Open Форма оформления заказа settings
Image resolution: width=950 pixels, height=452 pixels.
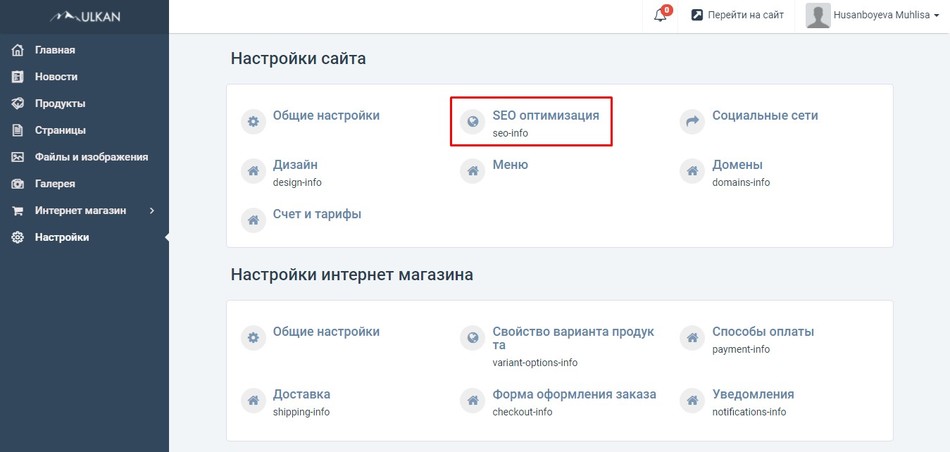click(574, 395)
